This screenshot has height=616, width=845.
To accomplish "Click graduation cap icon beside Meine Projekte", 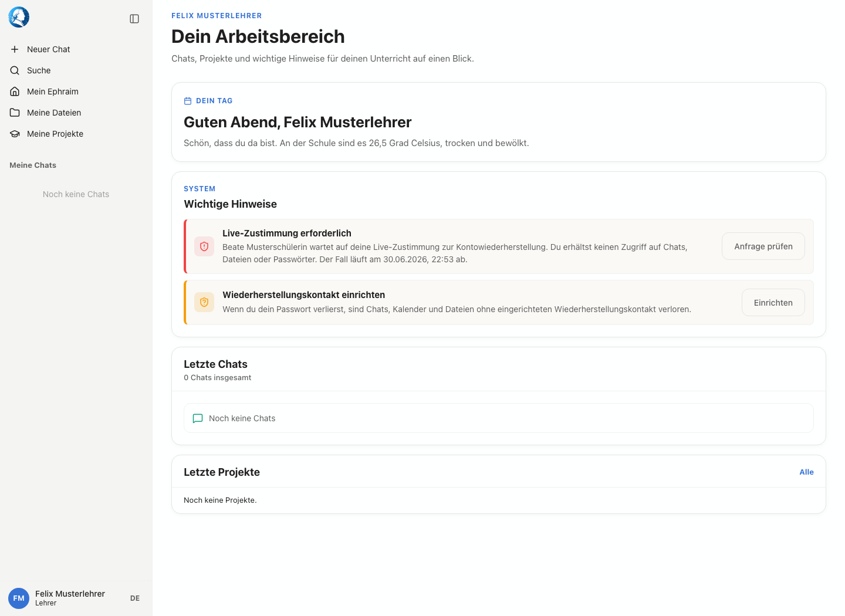I will click(15, 134).
